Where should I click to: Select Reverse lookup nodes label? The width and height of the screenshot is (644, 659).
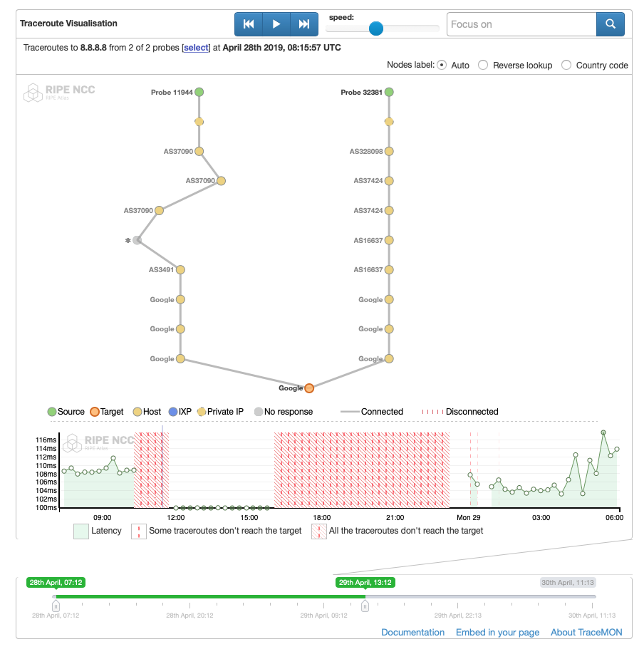[483, 65]
